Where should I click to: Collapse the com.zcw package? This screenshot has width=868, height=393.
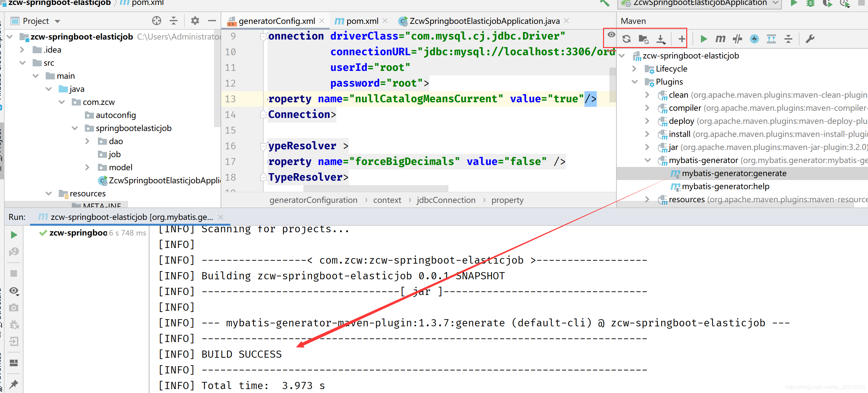(x=62, y=102)
